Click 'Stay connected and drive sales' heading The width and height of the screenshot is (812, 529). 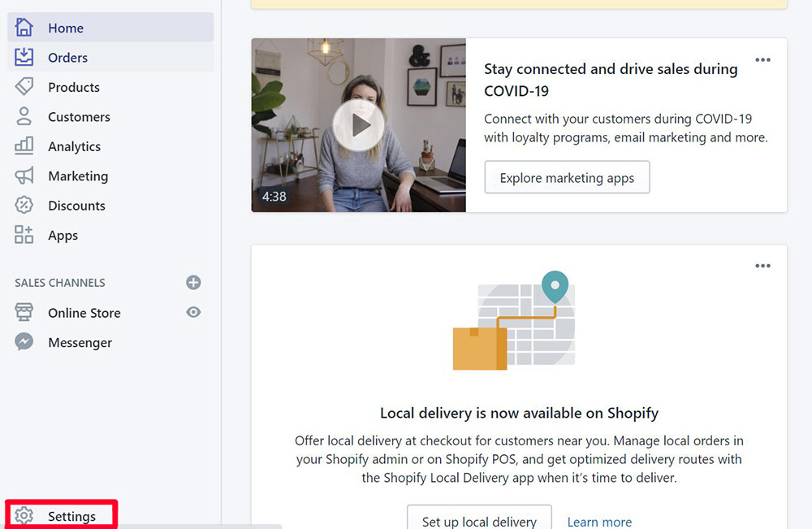611,80
